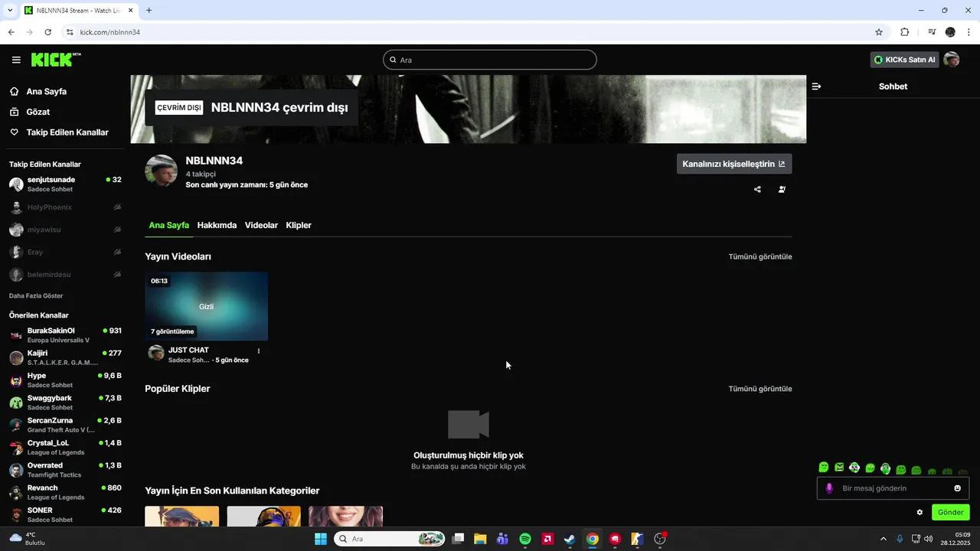Image resolution: width=980 pixels, height=551 pixels.
Task: Reload the page
Action: tap(47, 32)
